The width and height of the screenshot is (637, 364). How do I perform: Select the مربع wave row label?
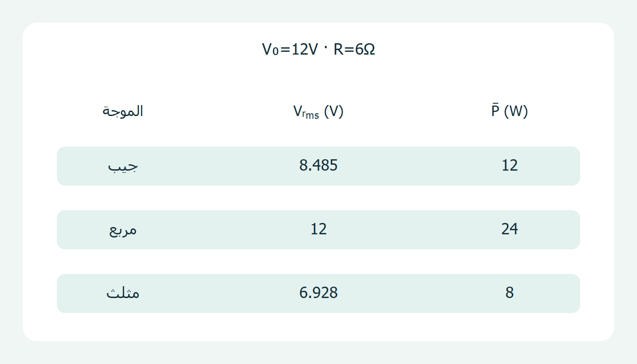(x=123, y=230)
